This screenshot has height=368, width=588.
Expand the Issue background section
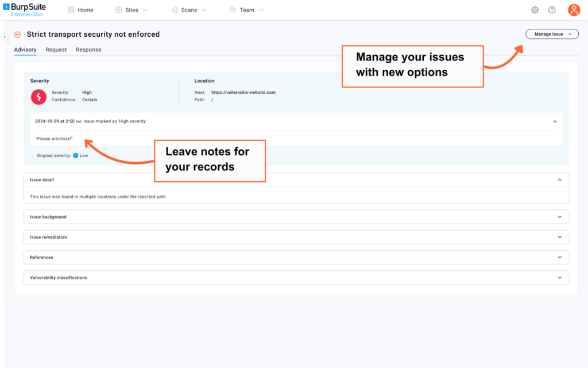point(296,217)
